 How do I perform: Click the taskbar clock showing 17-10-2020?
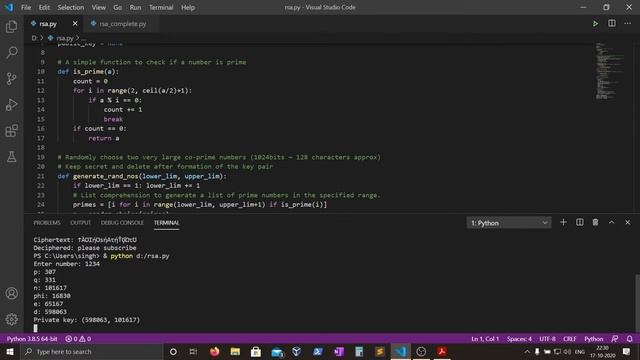(602, 351)
